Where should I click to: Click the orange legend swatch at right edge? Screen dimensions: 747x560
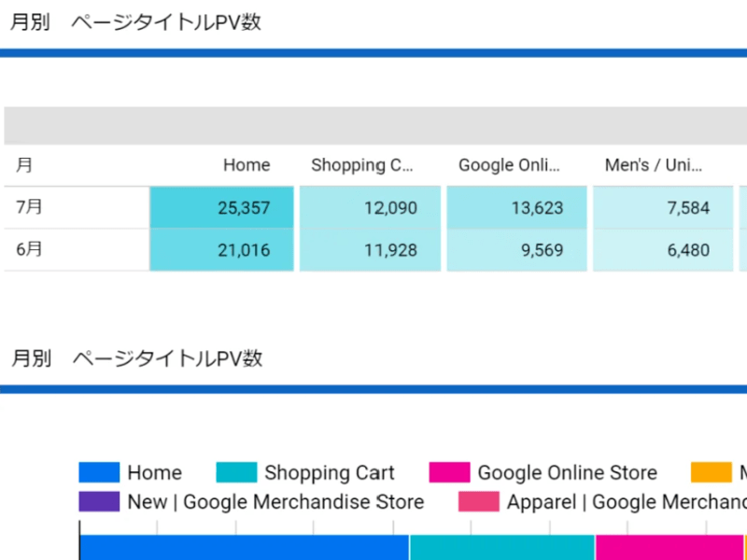712,473
